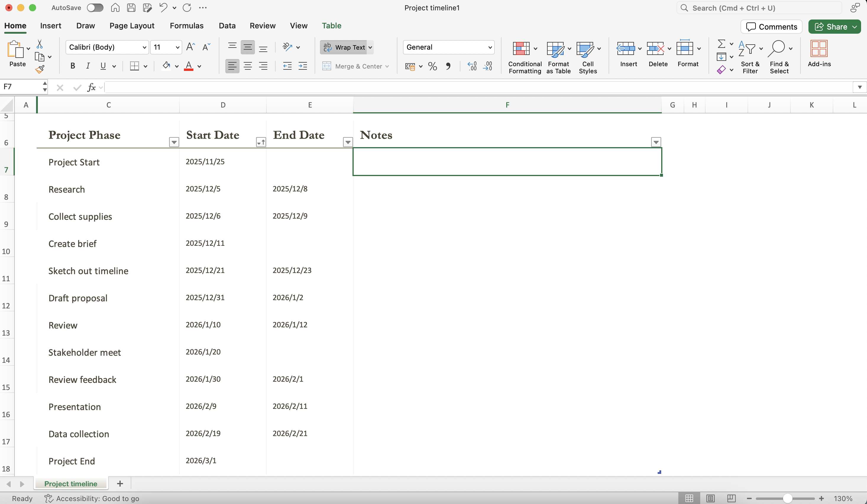Switch to Page Layout view in status bar
This screenshot has width=867, height=504.
[x=711, y=498]
